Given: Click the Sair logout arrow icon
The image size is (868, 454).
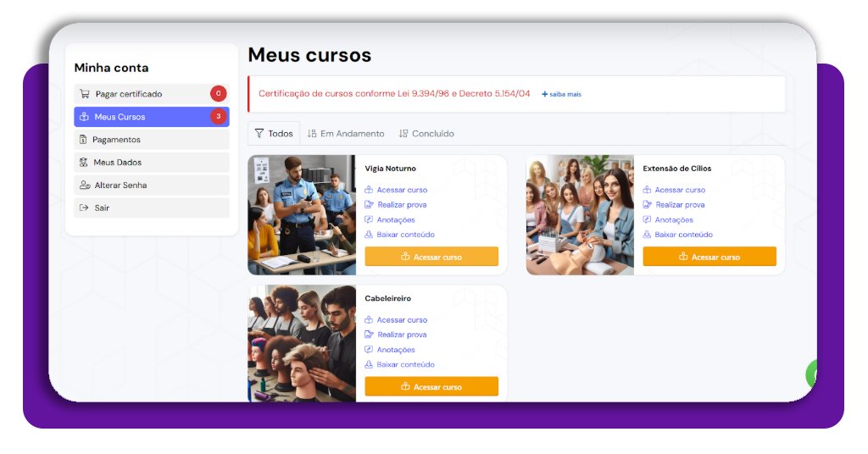Looking at the screenshot, I should (x=84, y=208).
